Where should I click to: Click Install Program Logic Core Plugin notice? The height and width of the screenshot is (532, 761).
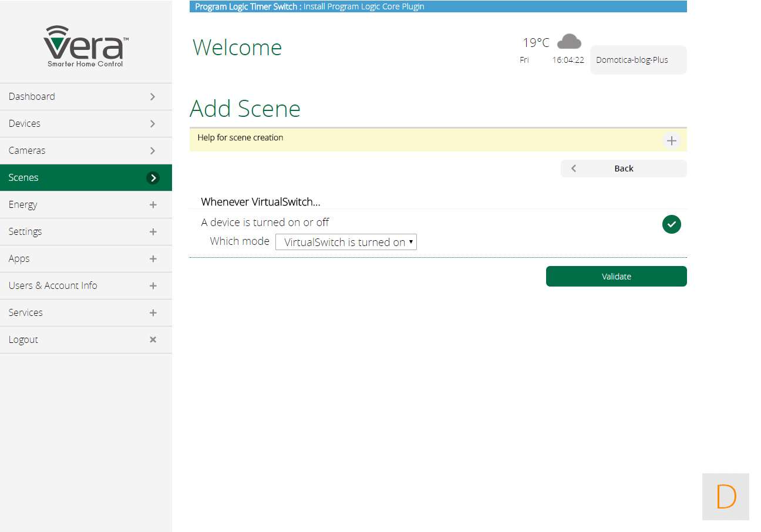[x=363, y=6]
